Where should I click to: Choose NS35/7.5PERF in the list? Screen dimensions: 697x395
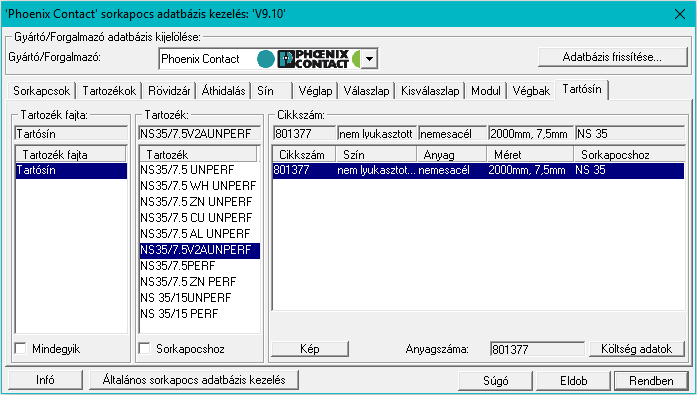pyautogui.click(x=199, y=266)
